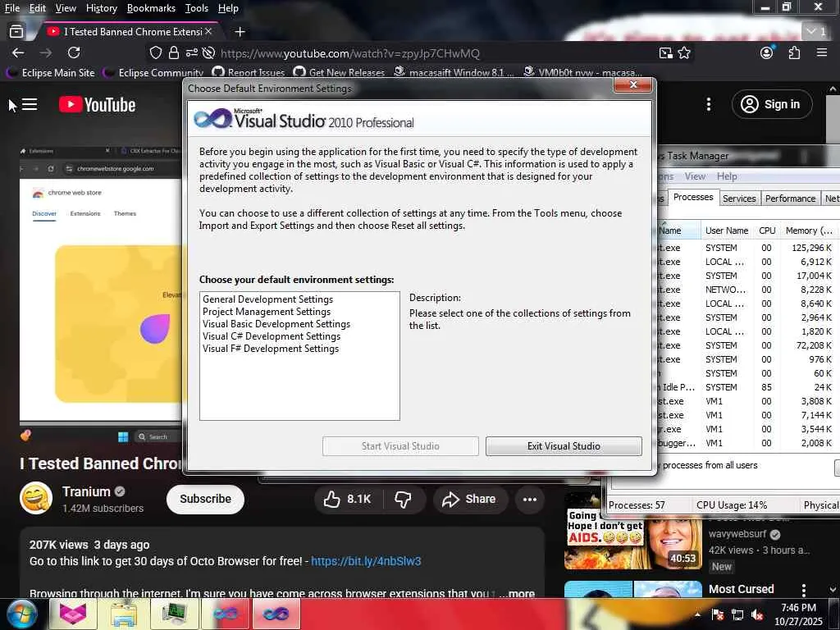Open the File menu
This screenshot has width=840, height=630.
12,8
